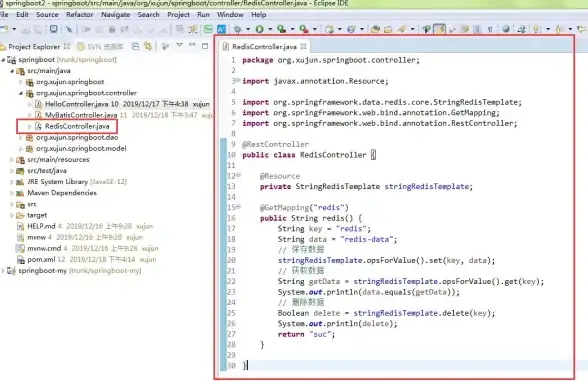Expand the org.xujun.springboot package

(21, 82)
